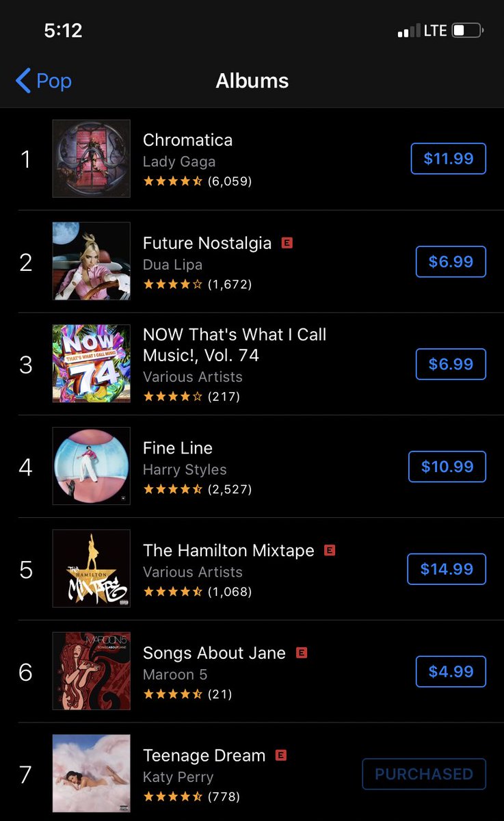Purchase NOW Vol. 74 for $6.99

click(x=451, y=364)
